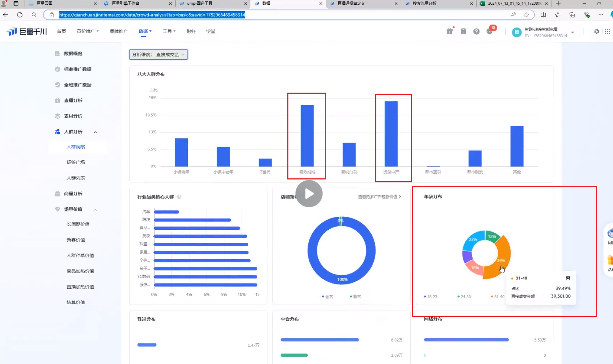Collapse the 人群分析 sidebar section

coord(96,132)
